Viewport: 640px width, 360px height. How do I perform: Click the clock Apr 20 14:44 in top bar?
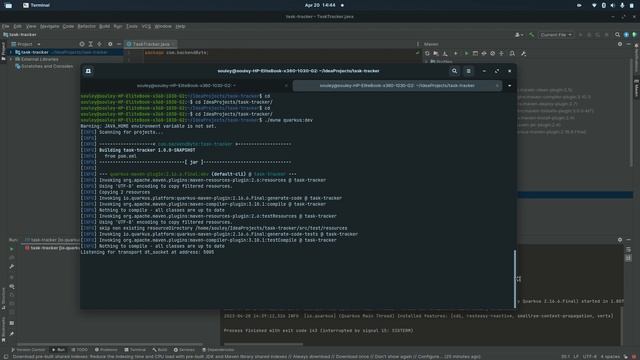[x=320, y=5]
